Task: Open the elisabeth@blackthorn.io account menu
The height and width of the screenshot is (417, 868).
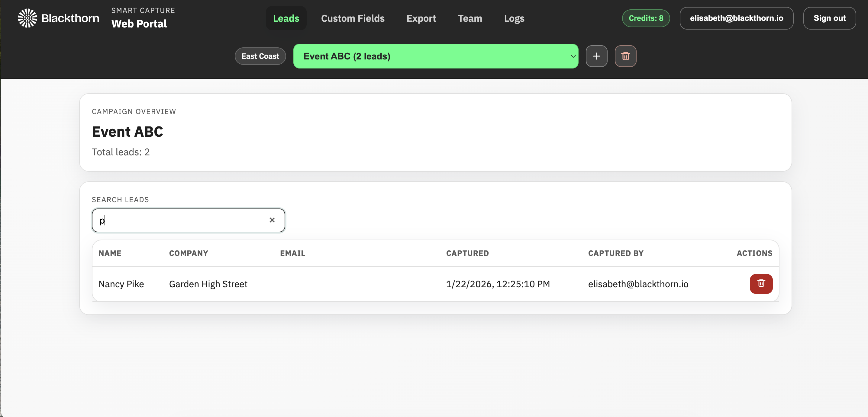Action: click(x=737, y=18)
